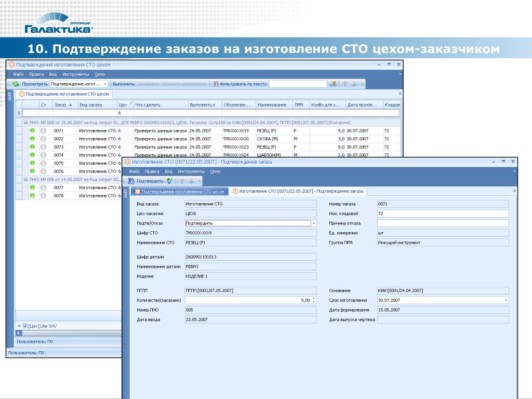Remove the [Цех] Like '6%' filter with the x
The width and height of the screenshot is (532, 399).
click(x=19, y=326)
